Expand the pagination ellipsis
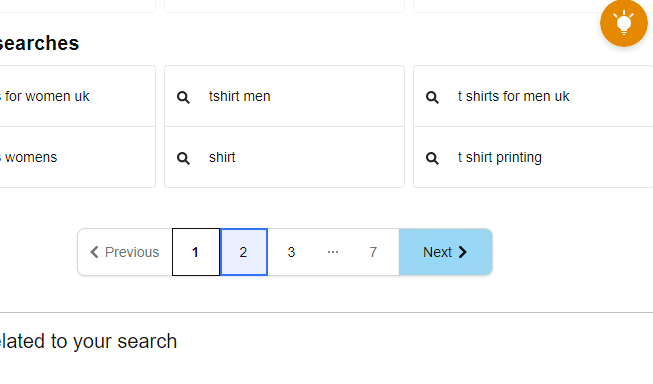Screen dimensions: 653x384 coord(333,252)
